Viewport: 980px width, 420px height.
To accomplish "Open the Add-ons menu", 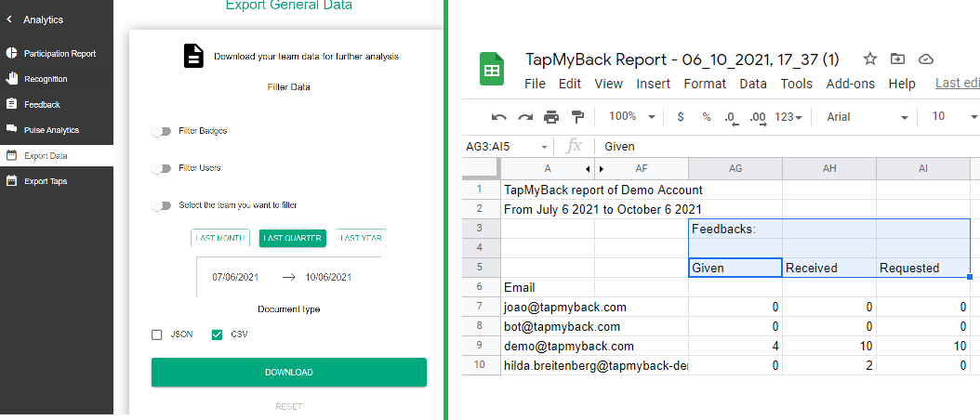I will click(x=851, y=84).
